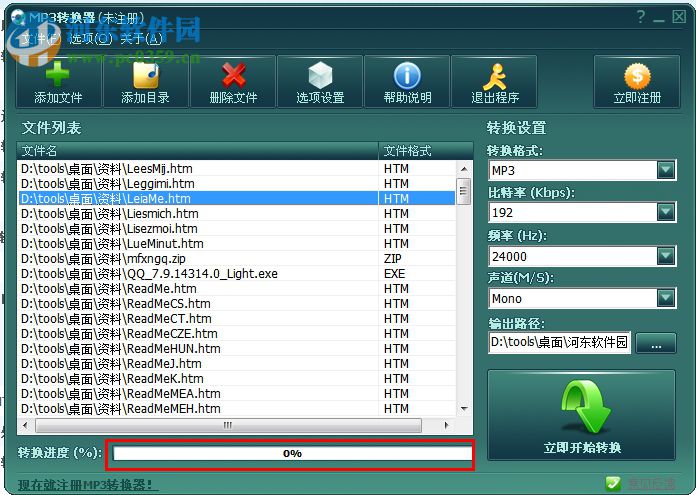Expand the 比特率 192 dropdown
The width and height of the screenshot is (696, 495).
coord(665,212)
